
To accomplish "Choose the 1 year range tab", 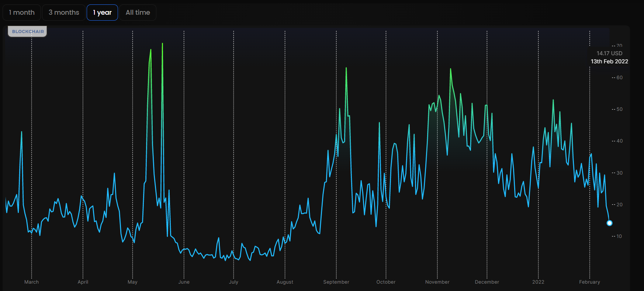I will coord(102,13).
